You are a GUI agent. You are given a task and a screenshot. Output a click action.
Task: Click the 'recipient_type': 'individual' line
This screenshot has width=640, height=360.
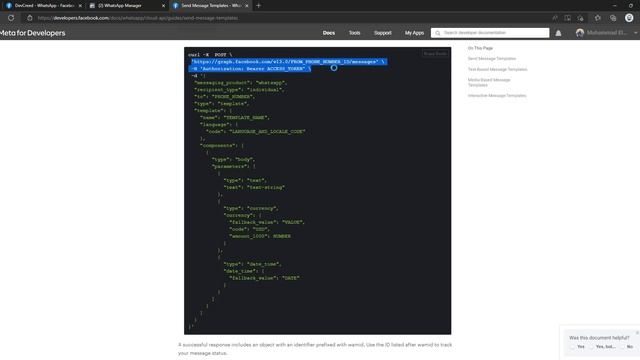pos(239,90)
